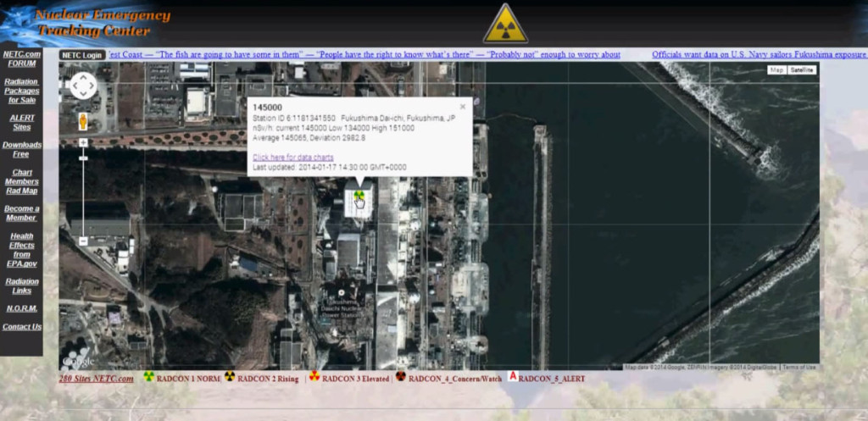
Task: Open headline about U.S. Navy sailors exposure
Action: click(x=759, y=54)
